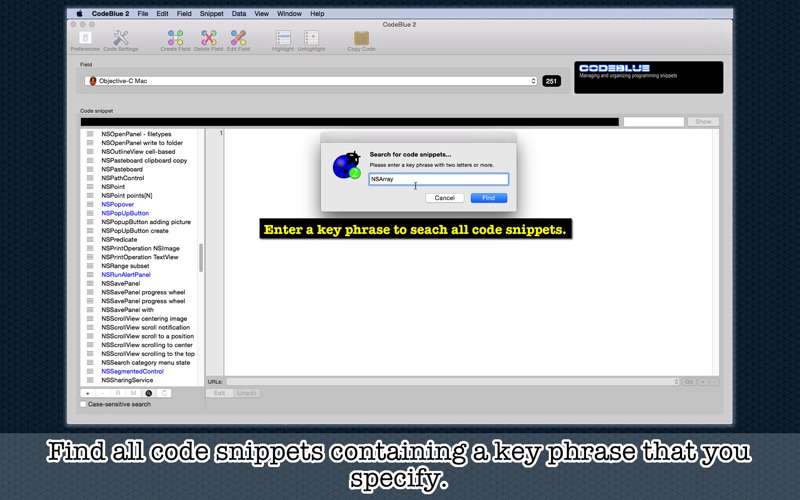Click the R button below the snippet list

(118, 393)
